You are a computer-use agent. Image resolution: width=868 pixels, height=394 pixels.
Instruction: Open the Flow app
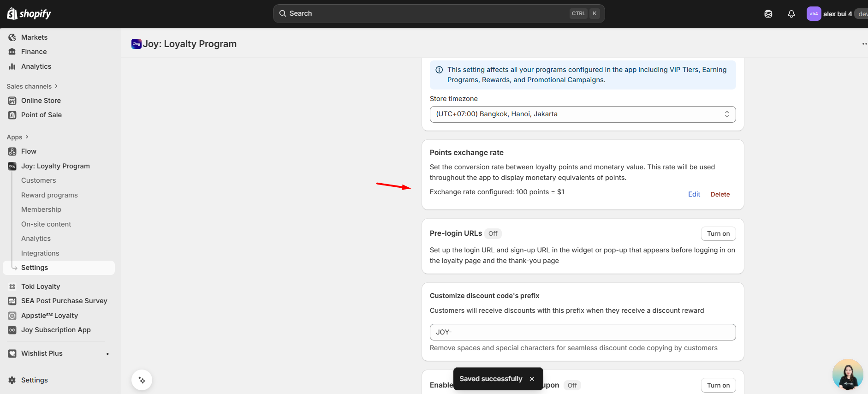pos(29,151)
